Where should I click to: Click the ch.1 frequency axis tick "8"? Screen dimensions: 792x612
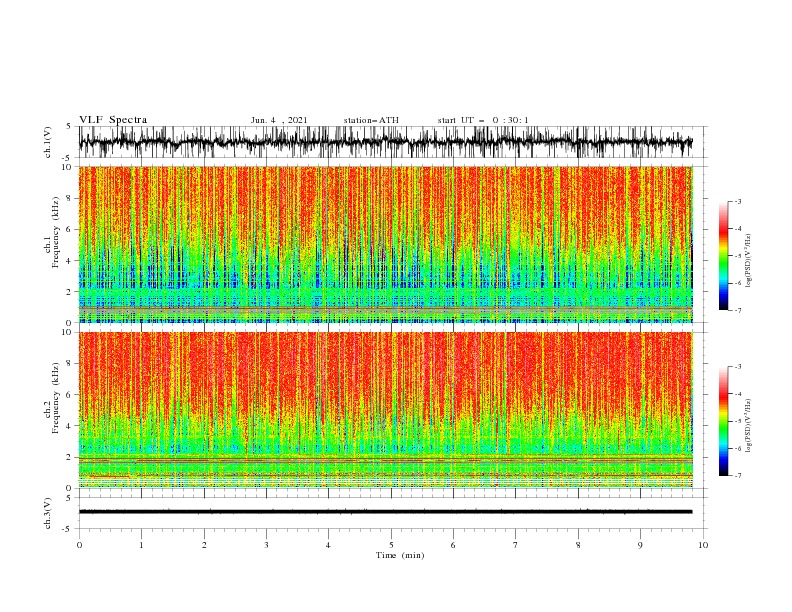tap(70, 198)
